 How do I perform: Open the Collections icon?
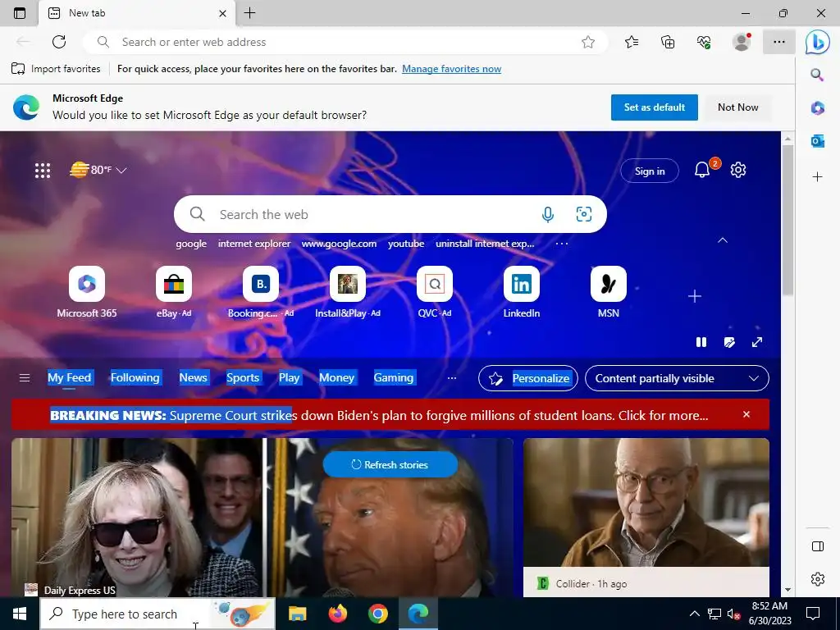668,42
